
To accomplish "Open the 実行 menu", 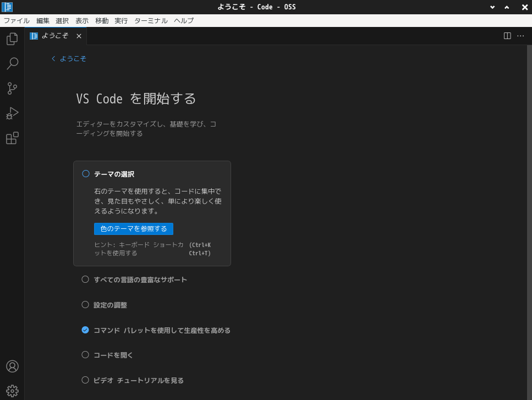I will 121,21.
